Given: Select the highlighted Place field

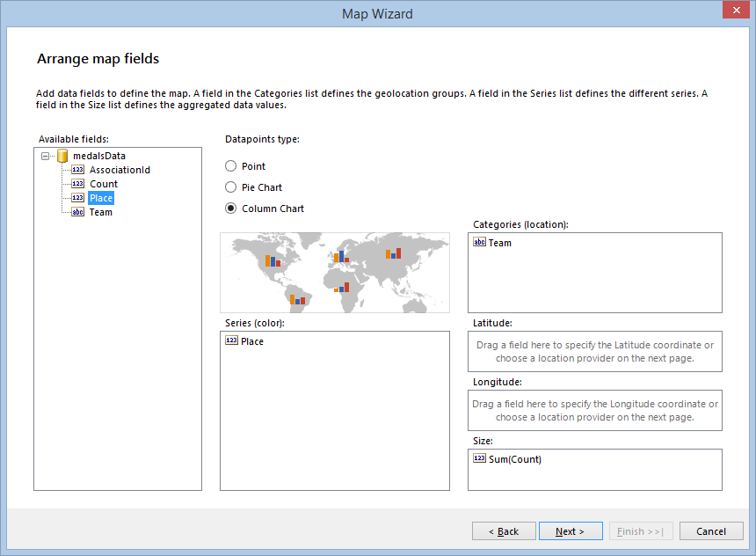Looking at the screenshot, I should coord(100,198).
